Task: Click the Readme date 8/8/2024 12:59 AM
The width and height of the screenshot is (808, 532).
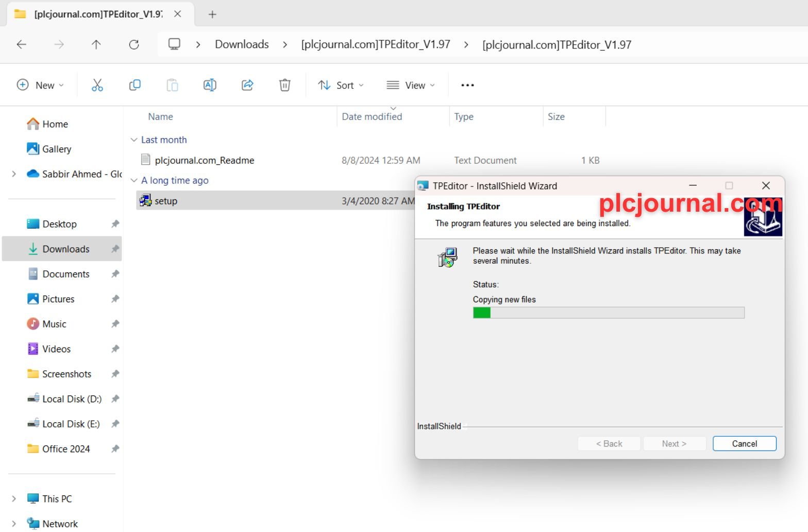Action: pos(381,160)
